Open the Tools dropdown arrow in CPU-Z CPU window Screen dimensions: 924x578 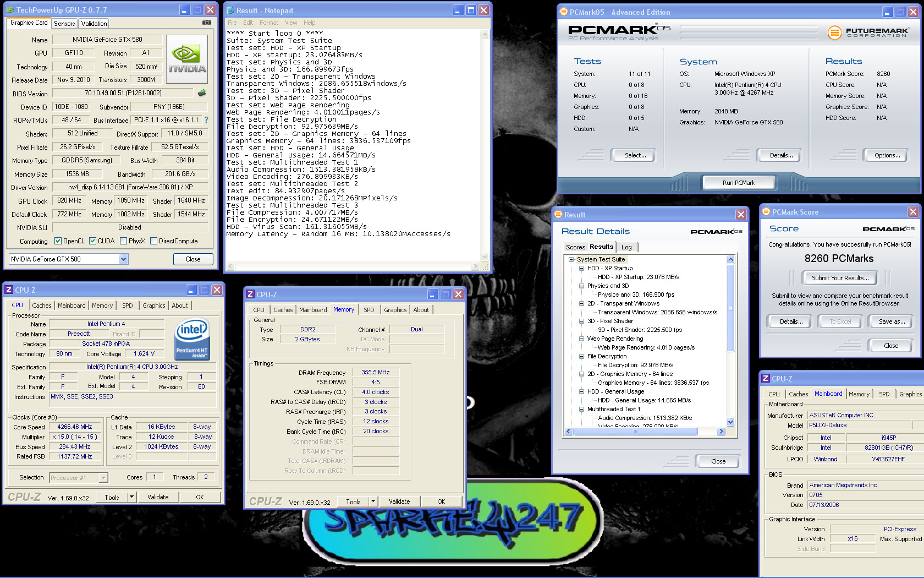[x=131, y=497]
